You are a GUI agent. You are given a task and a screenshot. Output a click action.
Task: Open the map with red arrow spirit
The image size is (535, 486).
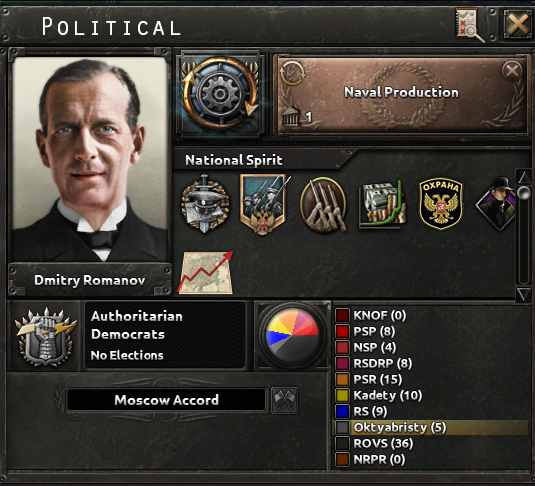tap(206, 272)
